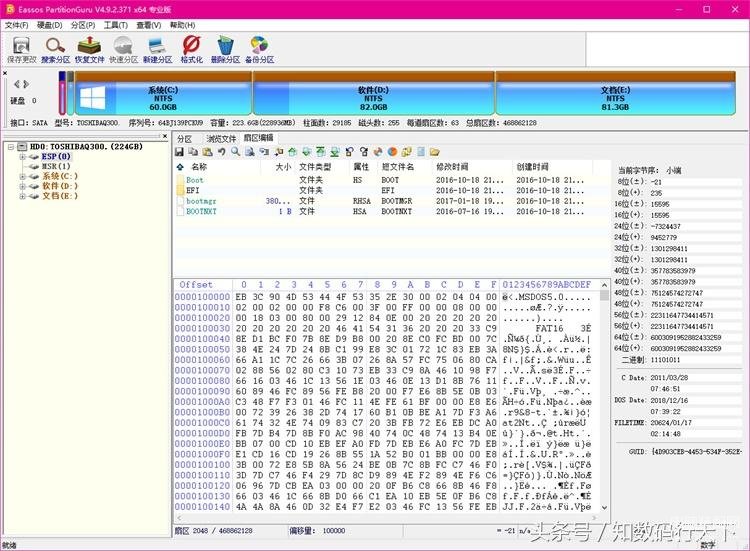The height and width of the screenshot is (551, 750).
Task: Click the hex editor scrollbar down arrow
Action: point(604,507)
